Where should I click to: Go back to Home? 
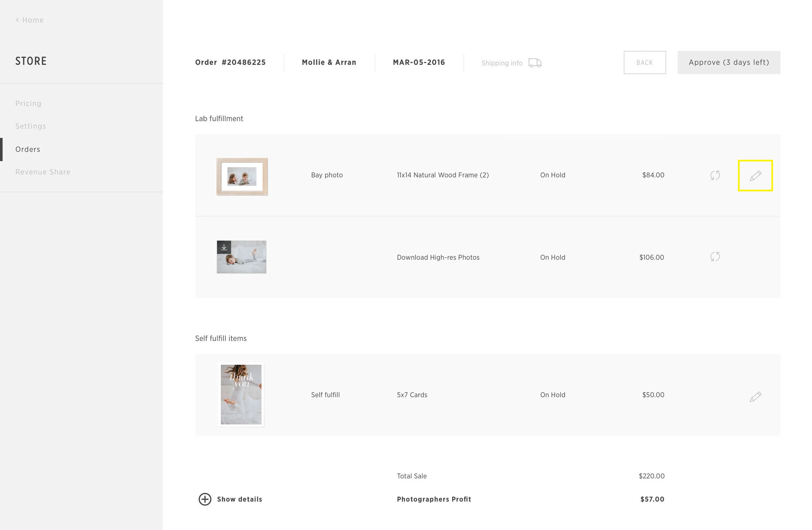click(x=29, y=20)
